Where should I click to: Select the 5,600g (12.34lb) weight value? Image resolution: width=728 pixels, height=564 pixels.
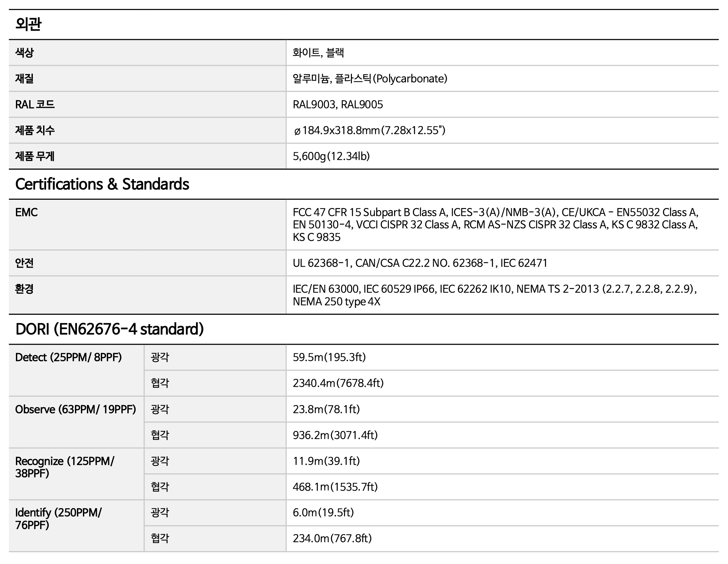coord(331,156)
